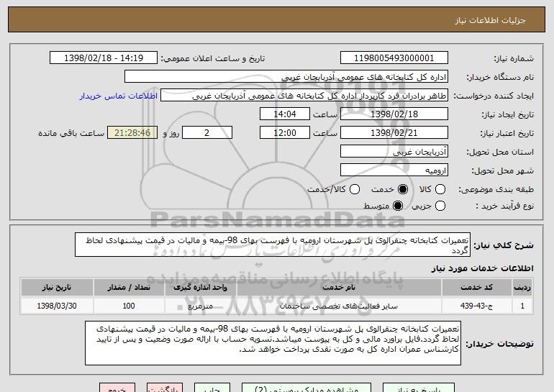554x392 pixels.
Task: Click the remaining time countdown 21:28:46
Action: pos(132,133)
